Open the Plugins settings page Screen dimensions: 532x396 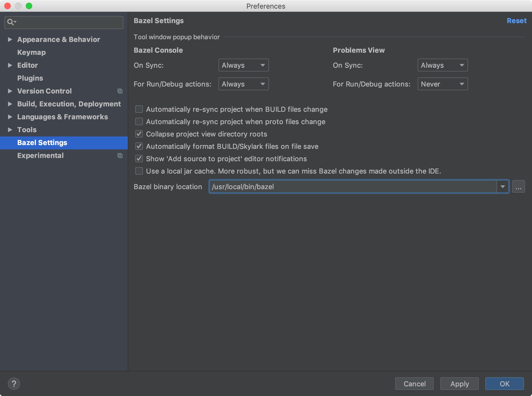click(30, 78)
